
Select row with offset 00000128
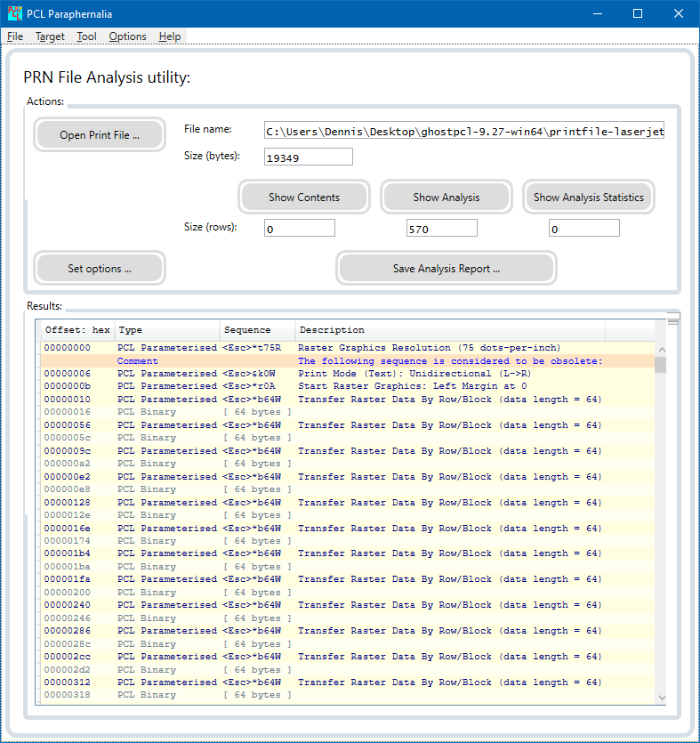[x=348, y=502]
